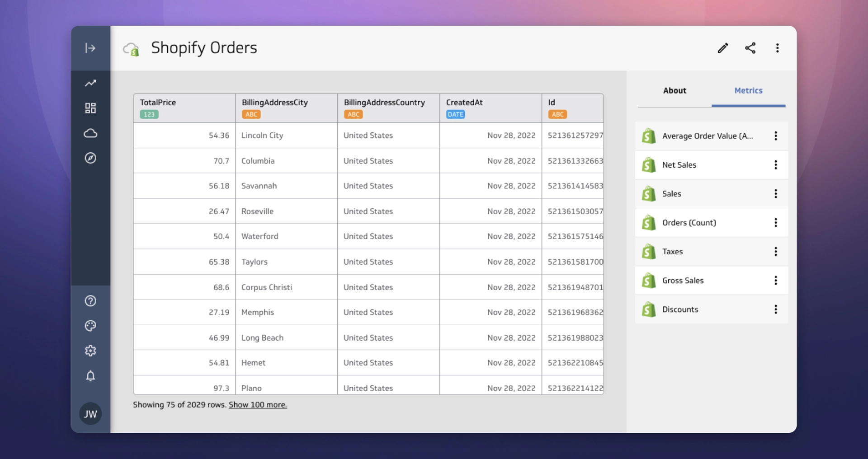Open the header three-dot options menu
The image size is (868, 459).
click(x=778, y=48)
